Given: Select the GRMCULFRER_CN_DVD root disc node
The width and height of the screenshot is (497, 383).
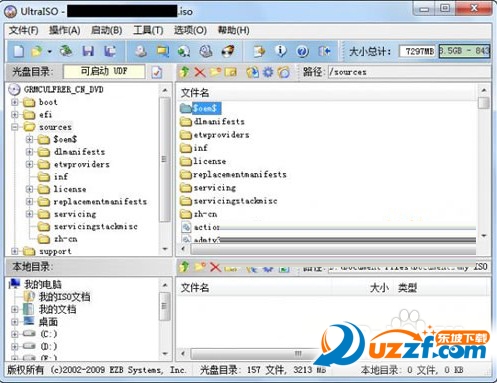Looking at the screenshot, I should [63, 90].
